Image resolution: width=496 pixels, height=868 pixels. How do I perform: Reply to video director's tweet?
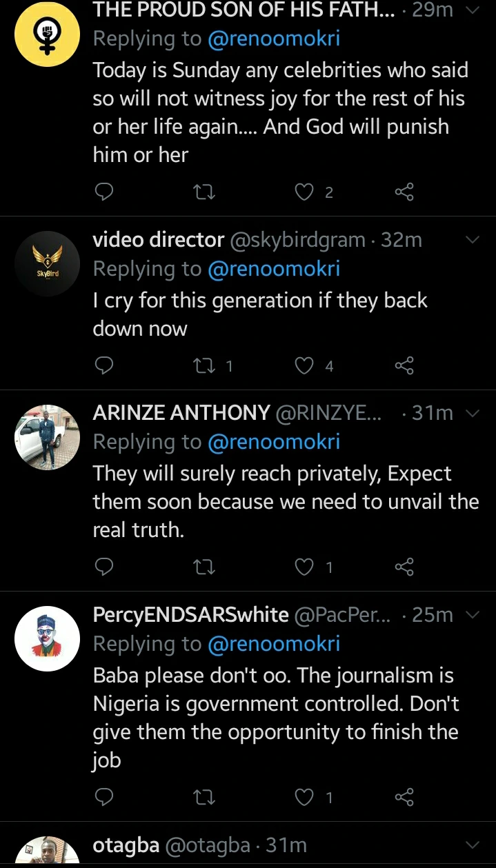pyautogui.click(x=103, y=365)
